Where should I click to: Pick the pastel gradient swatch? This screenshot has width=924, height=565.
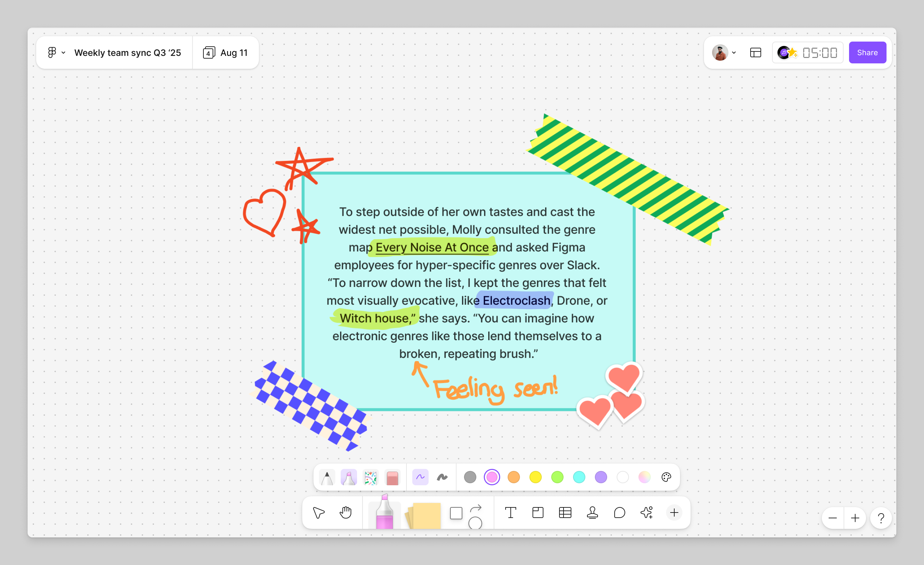click(x=644, y=477)
